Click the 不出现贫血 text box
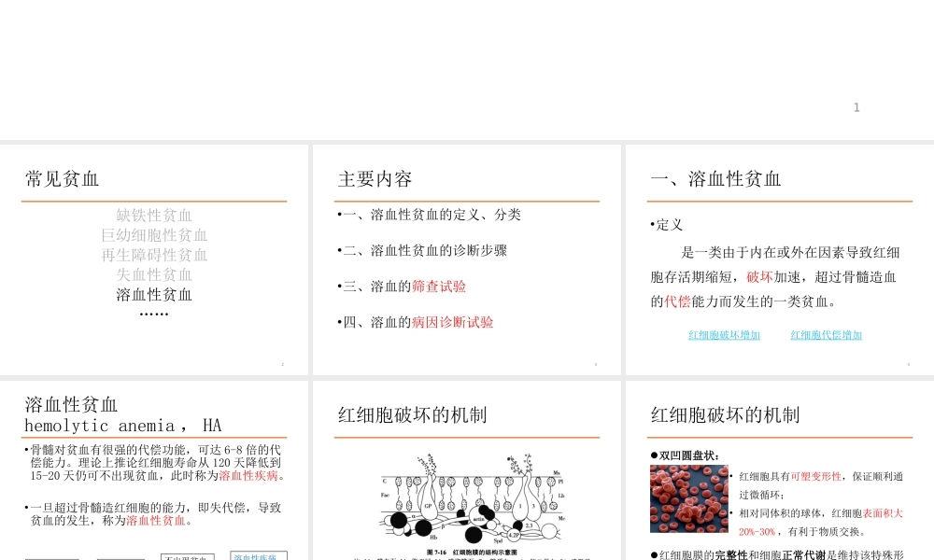The image size is (934, 560). coord(186,555)
